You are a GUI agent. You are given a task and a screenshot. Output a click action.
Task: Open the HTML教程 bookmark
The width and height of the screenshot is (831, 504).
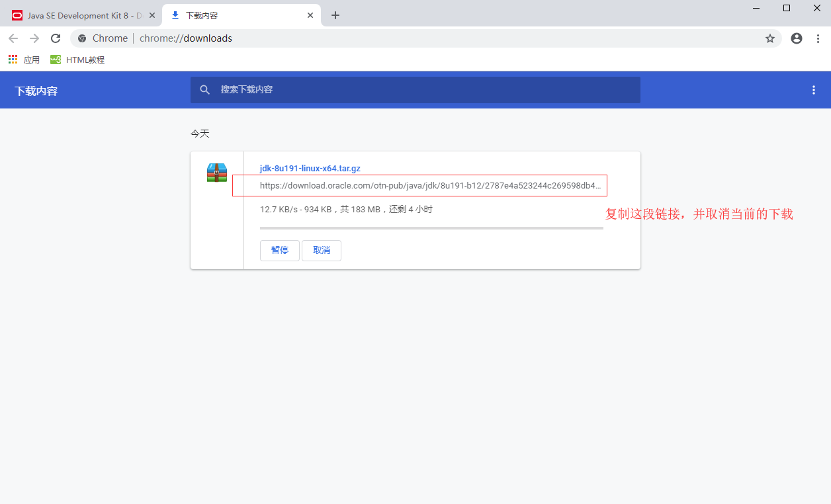77,60
